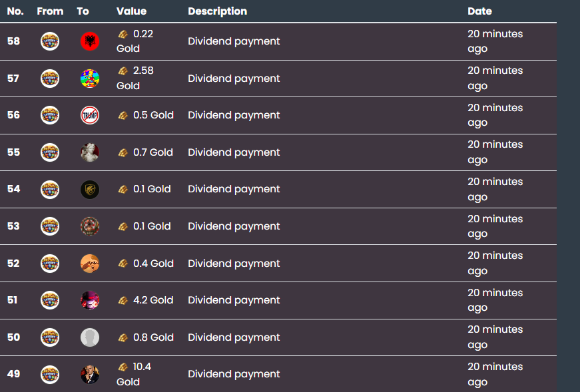580x392 pixels.
Task: Click the lottery sender icon in row 54
Action: [x=50, y=189]
